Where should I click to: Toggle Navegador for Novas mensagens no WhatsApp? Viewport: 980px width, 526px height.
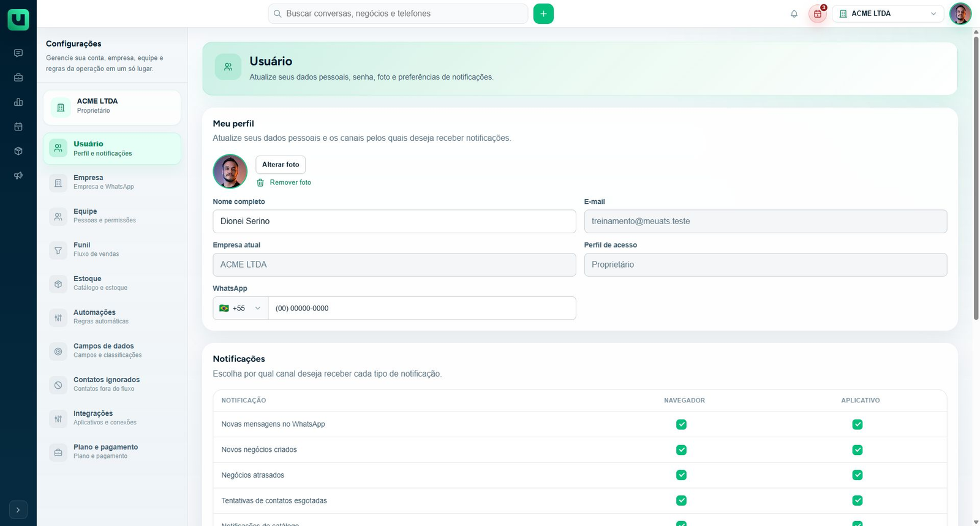[x=681, y=424]
